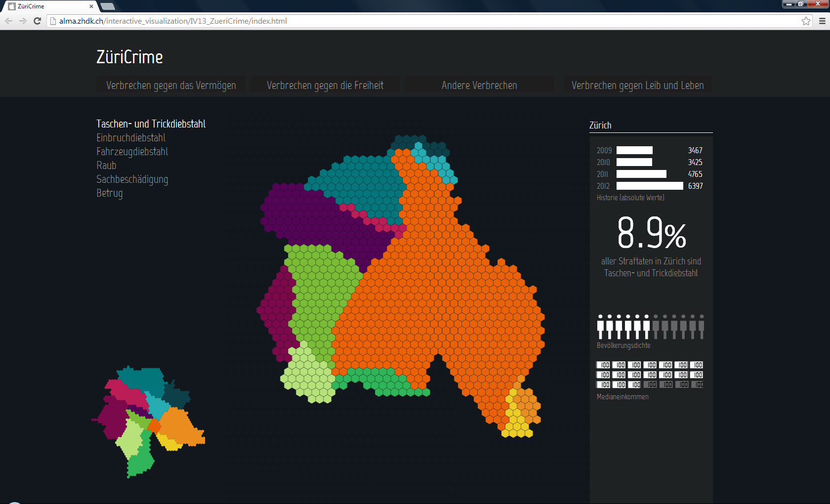Click Historie (absolute Werte) caption

tap(630, 198)
